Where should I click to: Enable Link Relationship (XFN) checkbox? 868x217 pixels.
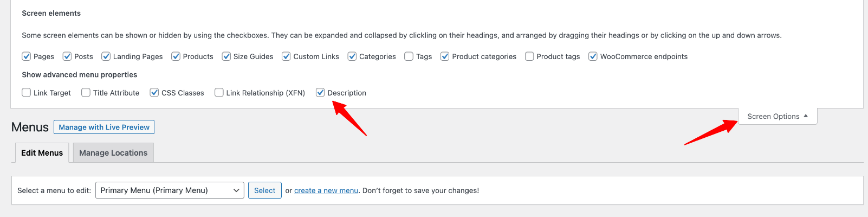[x=219, y=93]
